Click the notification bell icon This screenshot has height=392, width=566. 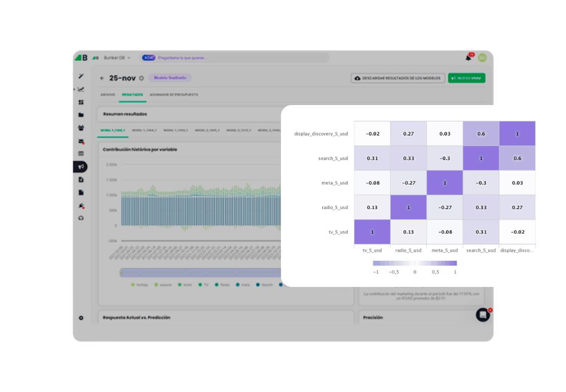click(468, 57)
